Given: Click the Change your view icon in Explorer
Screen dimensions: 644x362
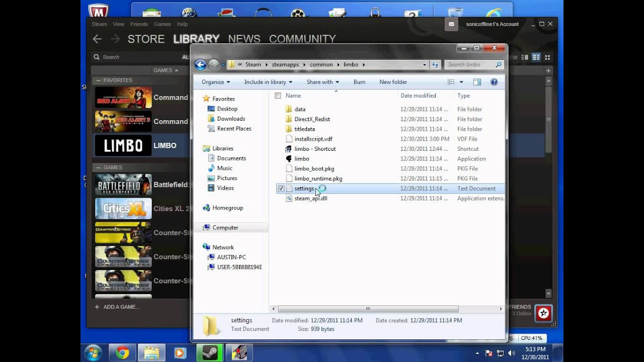Looking at the screenshot, I should click(x=450, y=82).
